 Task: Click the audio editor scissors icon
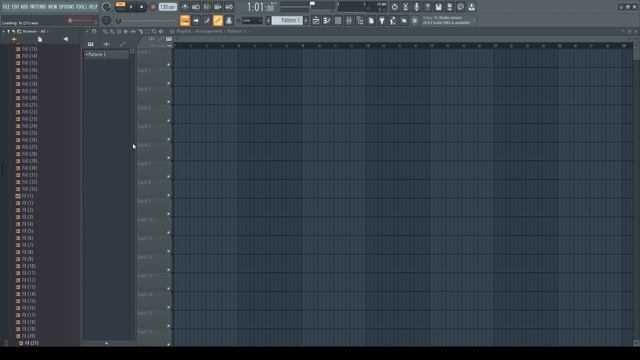click(405, 7)
